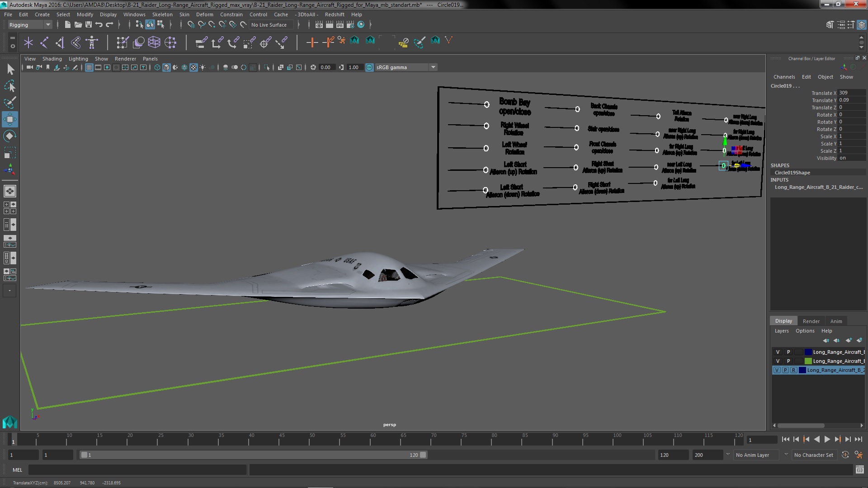
Task: Open the Skeleton menu
Action: click(162, 14)
